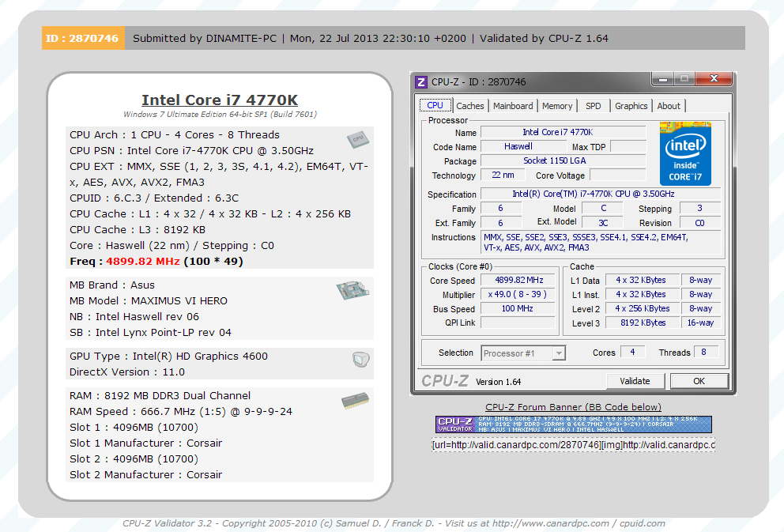Click the Slot 2 : 4096MB (10700) line
Image resolution: width=784 pixels, height=532 pixels.
pos(134,459)
